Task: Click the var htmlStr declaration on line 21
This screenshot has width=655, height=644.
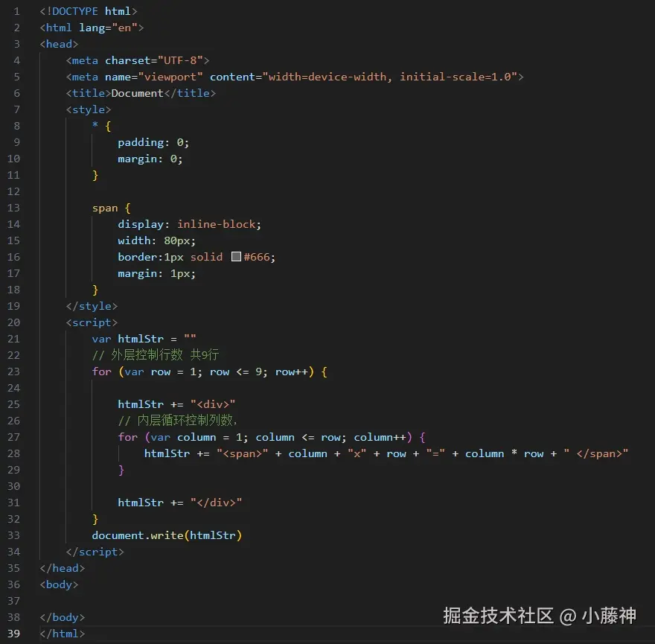Action: click(x=144, y=339)
